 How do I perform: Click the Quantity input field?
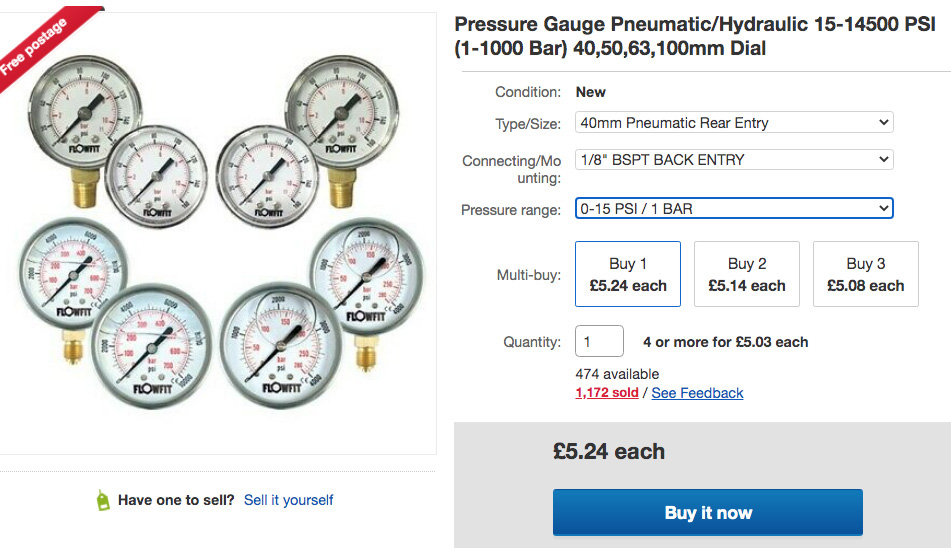599,342
